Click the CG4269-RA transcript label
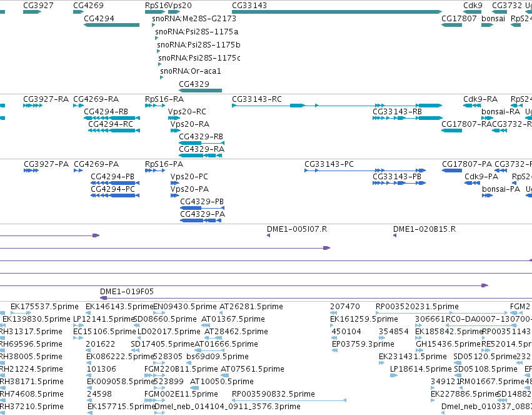This screenshot has width=532, height=416. coord(96,99)
